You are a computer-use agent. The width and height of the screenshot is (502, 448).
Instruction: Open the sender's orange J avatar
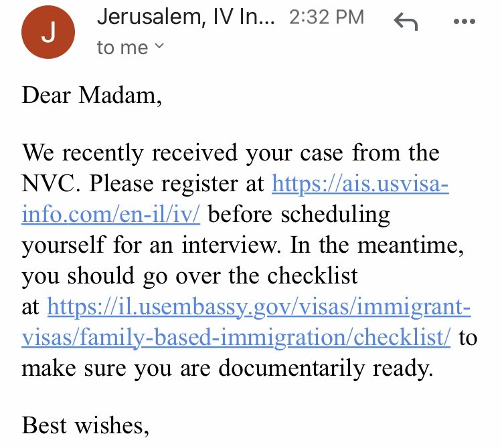[x=48, y=32]
